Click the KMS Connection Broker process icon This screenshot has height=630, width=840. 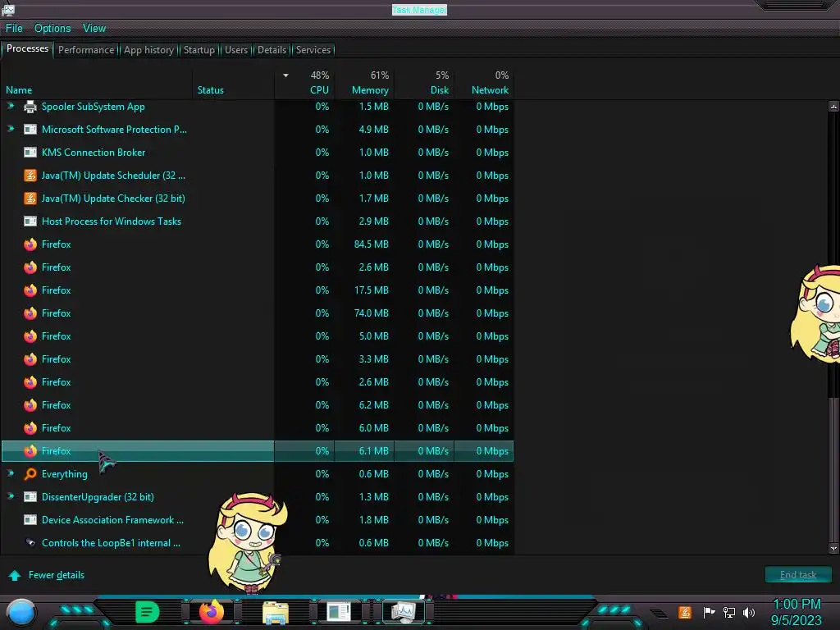click(30, 153)
